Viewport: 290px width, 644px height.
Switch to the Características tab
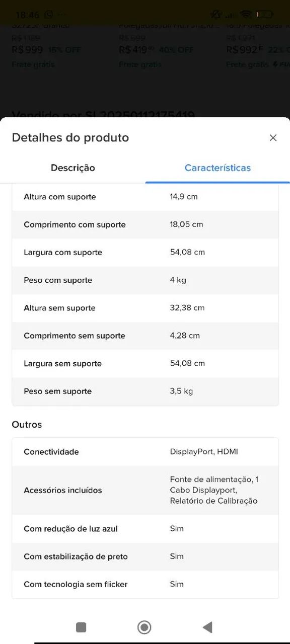217,168
